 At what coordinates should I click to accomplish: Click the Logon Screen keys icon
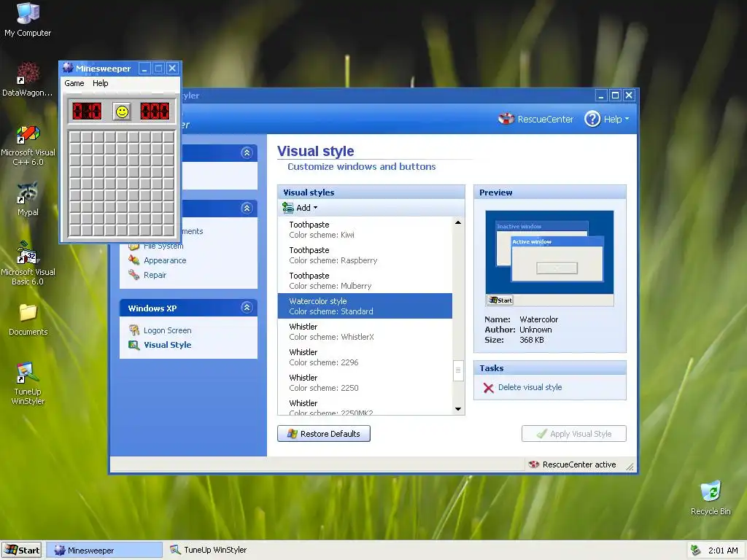click(134, 330)
